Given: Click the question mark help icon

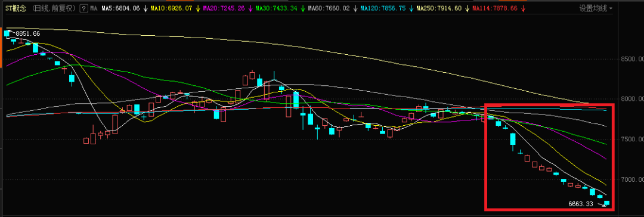Looking at the screenshot, I should (x=84, y=8).
